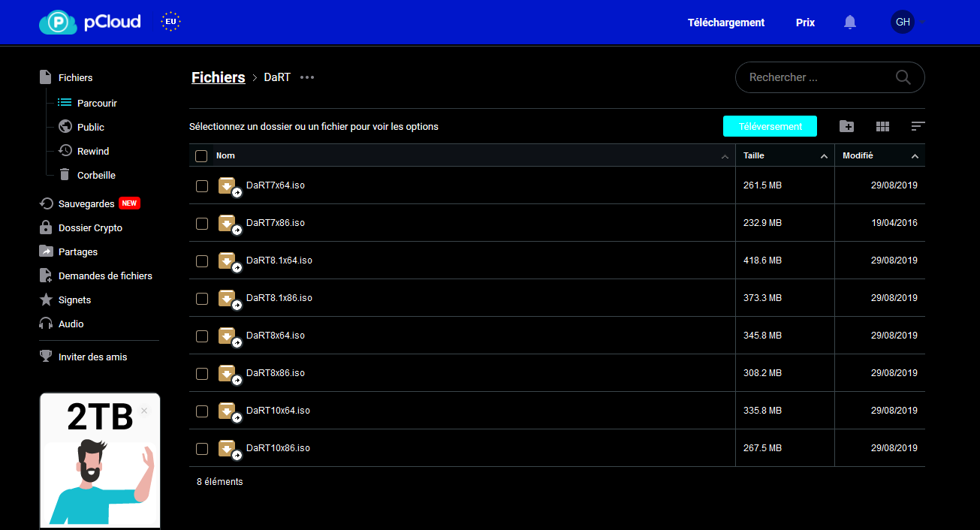Click the DaRT7x86.iso file name

[276, 223]
